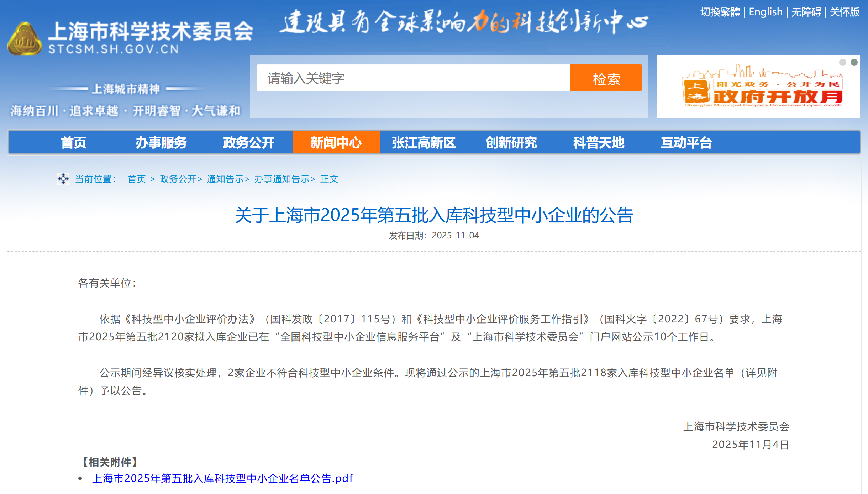Click inside the keyword search input field
The width and height of the screenshot is (868, 494).
click(413, 78)
